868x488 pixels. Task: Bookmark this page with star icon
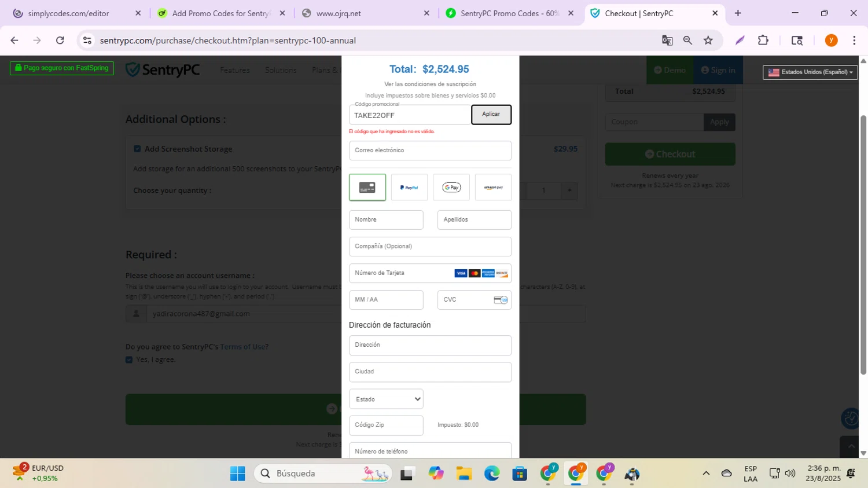coord(708,41)
